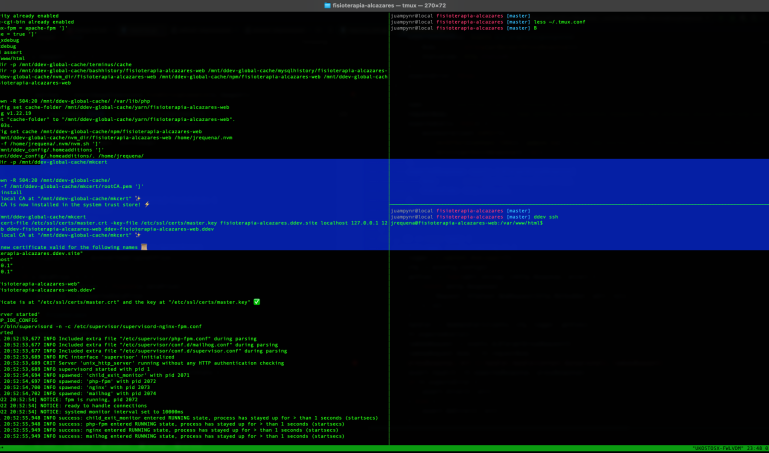This screenshot has height=453, width=769.
Task: Click the folder icon in the title bar
Action: pyautogui.click(x=328, y=5)
